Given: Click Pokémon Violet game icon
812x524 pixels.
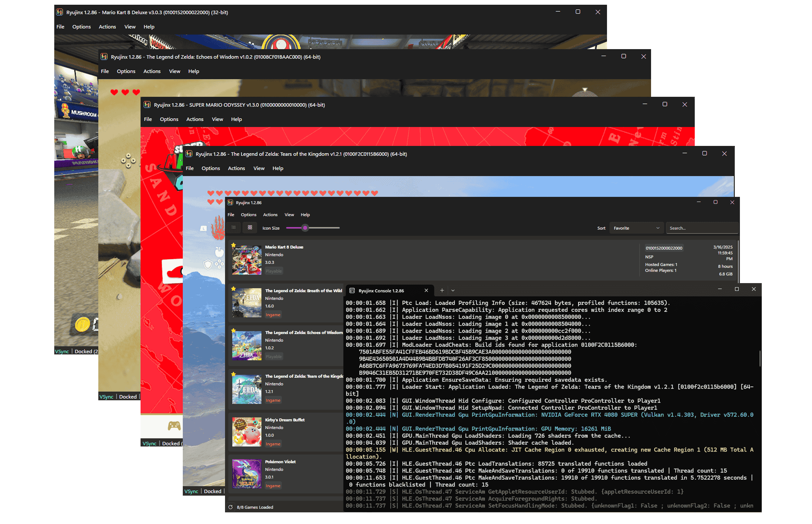Looking at the screenshot, I should click(247, 474).
